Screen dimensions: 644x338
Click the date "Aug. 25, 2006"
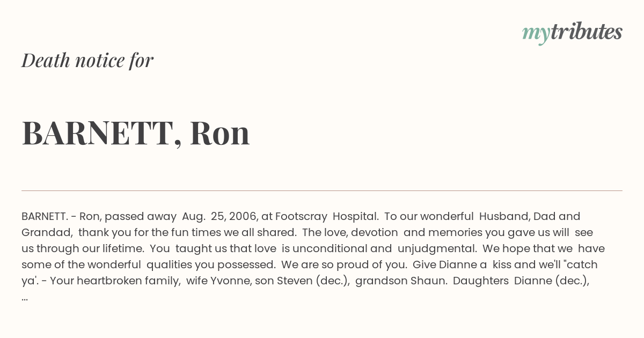tap(218, 216)
